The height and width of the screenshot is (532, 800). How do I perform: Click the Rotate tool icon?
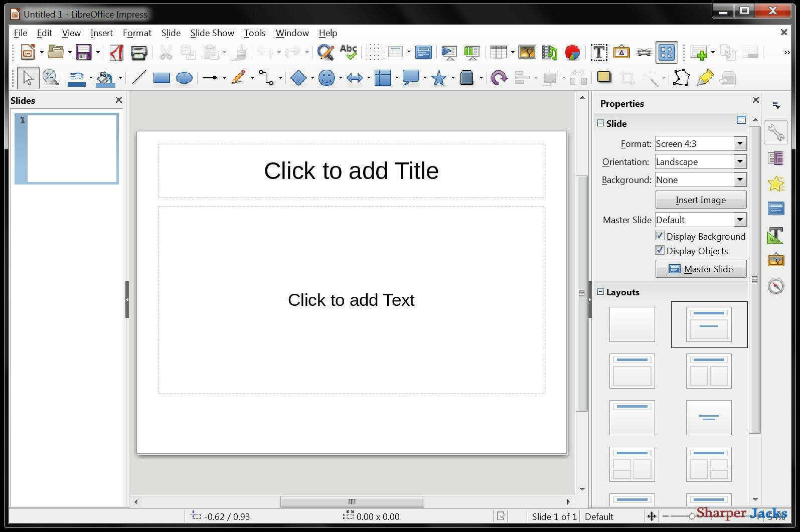(499, 78)
